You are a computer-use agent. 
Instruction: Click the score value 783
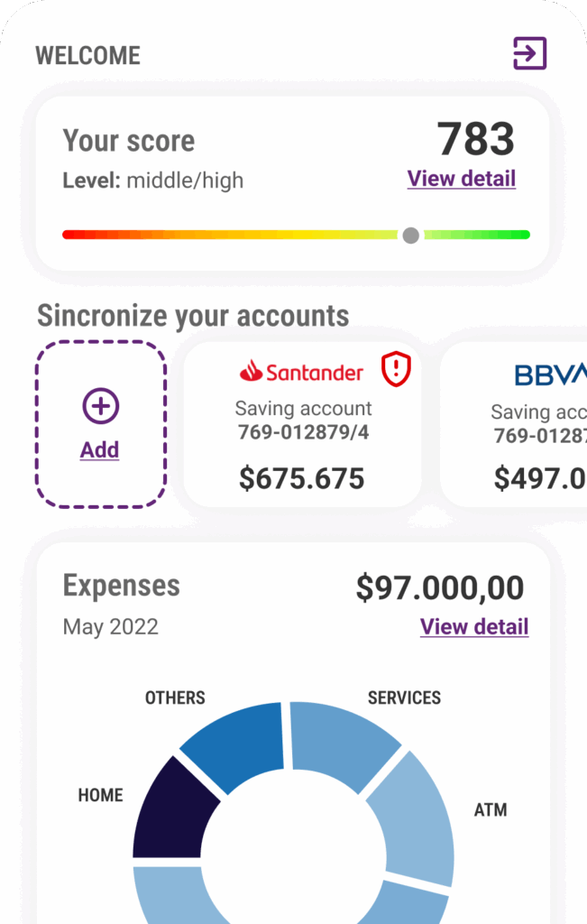pyautogui.click(x=475, y=139)
